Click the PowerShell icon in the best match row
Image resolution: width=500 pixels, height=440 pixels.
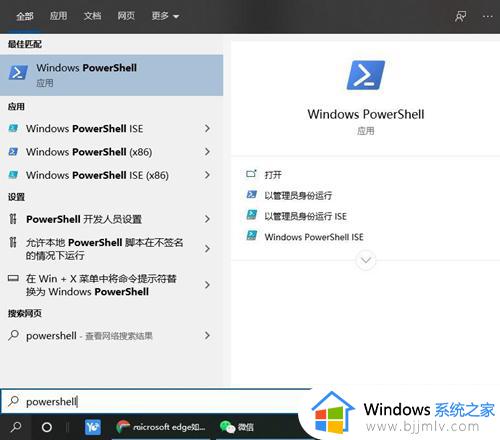[x=18, y=73]
